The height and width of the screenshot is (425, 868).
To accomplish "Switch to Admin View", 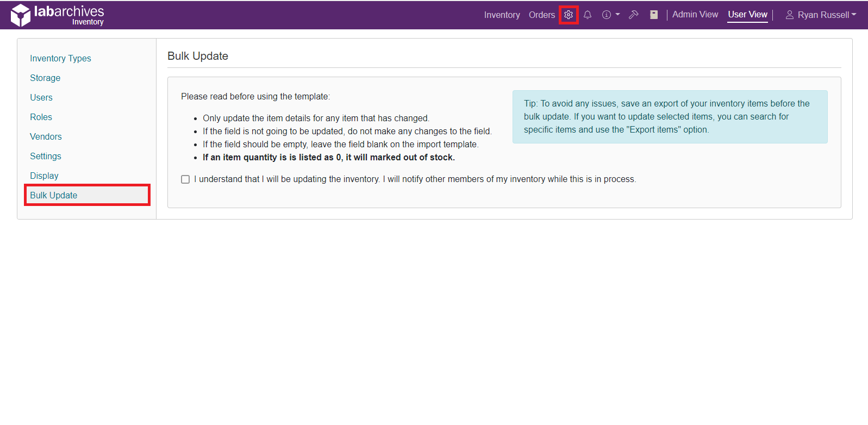I will tap(695, 15).
